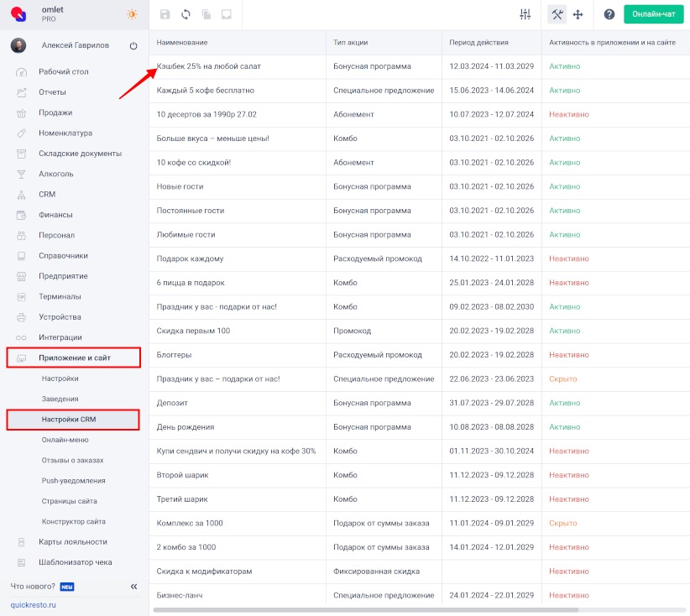Screen dimensions: 690x616
Task: Select the Комплекс за 1000 row
Action: [x=420, y=523]
